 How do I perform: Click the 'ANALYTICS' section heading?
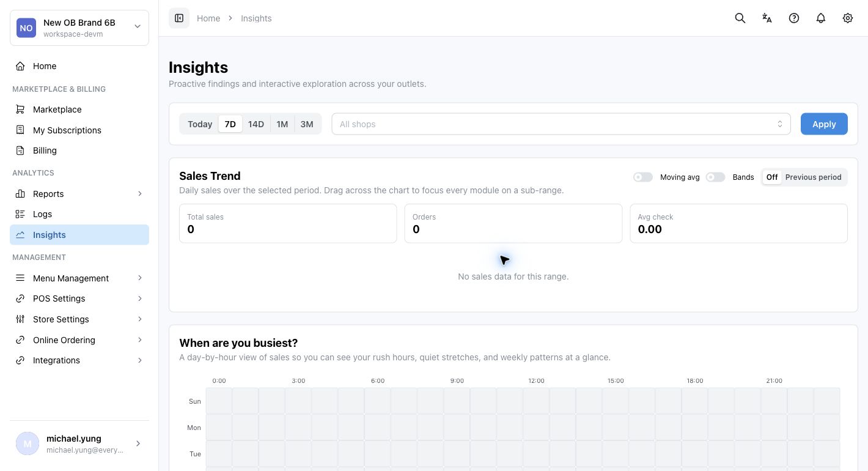point(33,173)
